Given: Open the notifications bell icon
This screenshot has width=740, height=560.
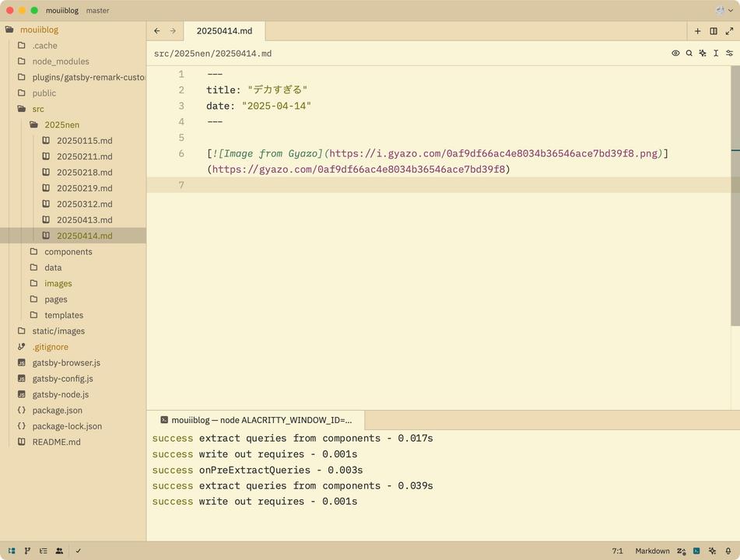Looking at the screenshot, I should click(x=728, y=551).
